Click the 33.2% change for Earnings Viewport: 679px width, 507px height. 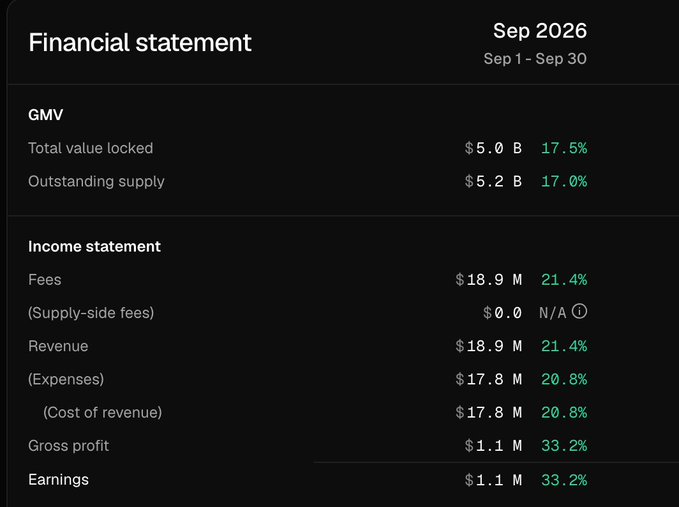pos(564,480)
